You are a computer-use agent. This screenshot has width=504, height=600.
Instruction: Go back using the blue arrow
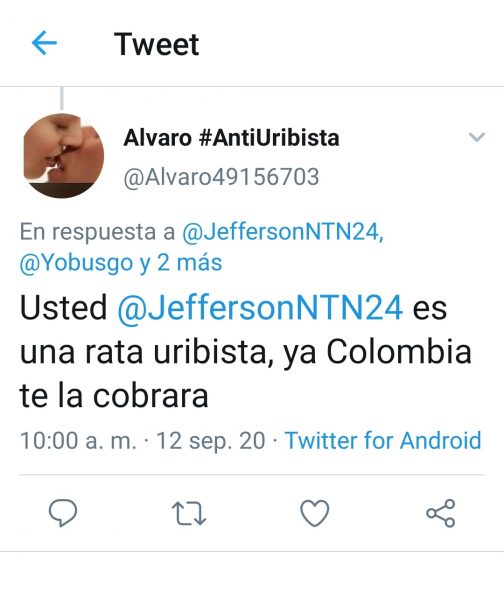point(44,43)
